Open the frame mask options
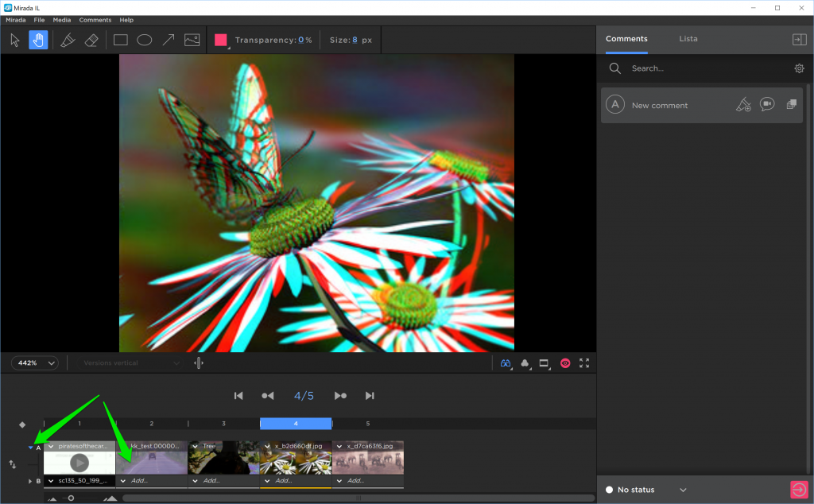This screenshot has height=504, width=814. pyautogui.click(x=544, y=363)
